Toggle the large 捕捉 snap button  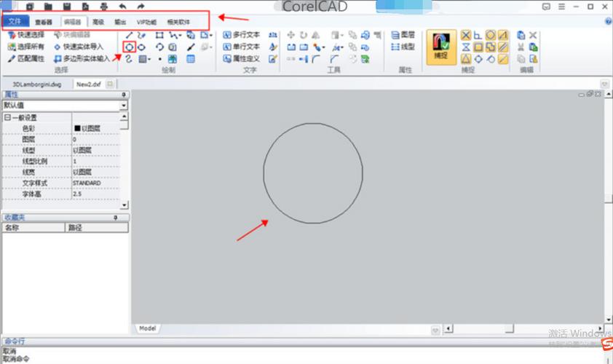click(x=441, y=47)
